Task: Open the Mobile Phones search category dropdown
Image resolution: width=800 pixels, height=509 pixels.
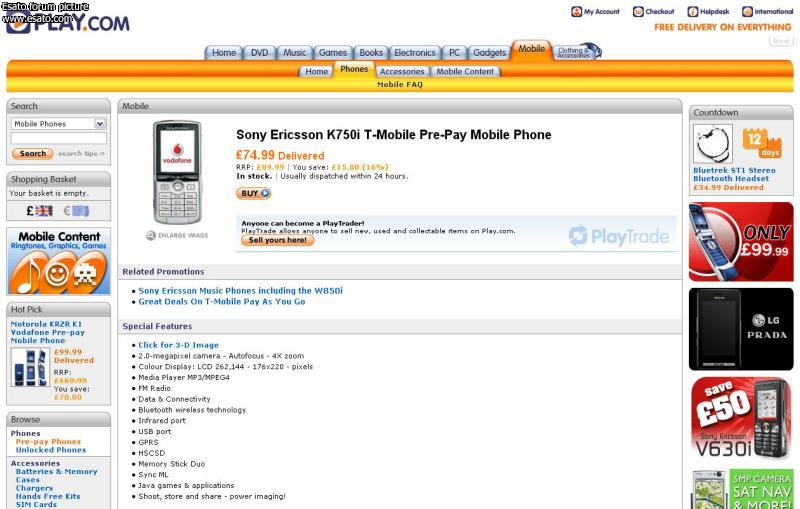Action: click(58, 124)
